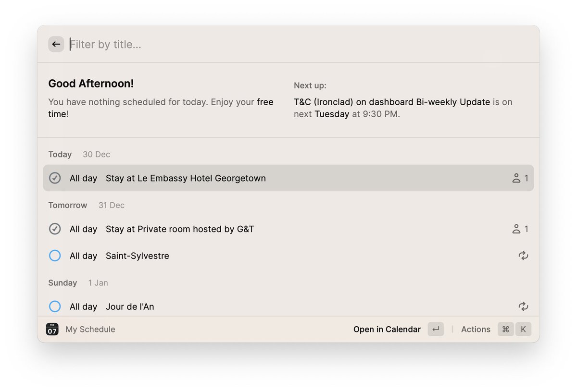Screen dimensions: 577x392
Task: Click the recurring icon on Saint-Sylvestre
Action: [x=523, y=256]
